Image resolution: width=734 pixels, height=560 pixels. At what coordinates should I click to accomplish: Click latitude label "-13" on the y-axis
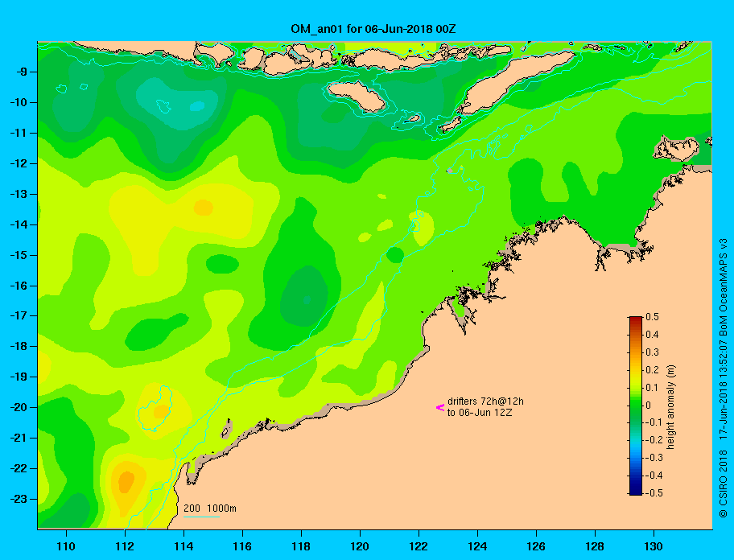[19, 194]
